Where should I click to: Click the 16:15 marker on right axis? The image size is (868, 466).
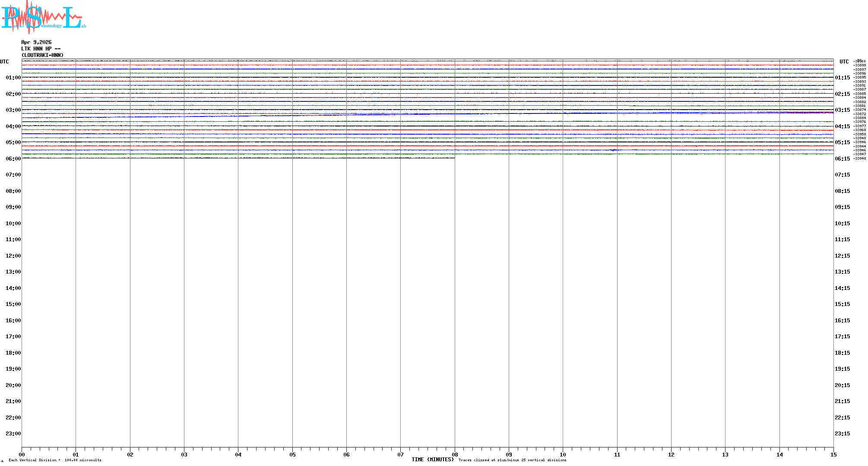(x=842, y=321)
